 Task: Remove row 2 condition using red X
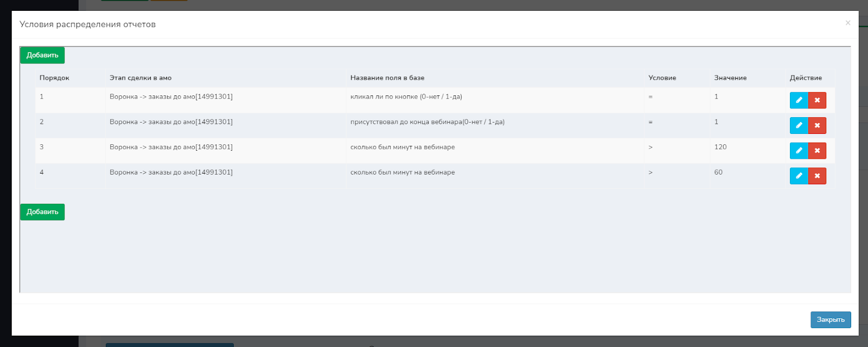click(x=817, y=125)
